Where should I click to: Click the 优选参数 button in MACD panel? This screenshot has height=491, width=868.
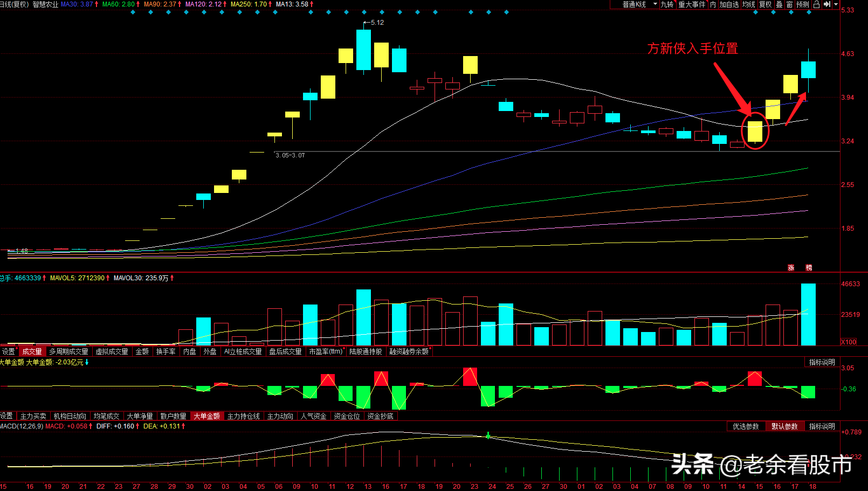(746, 426)
